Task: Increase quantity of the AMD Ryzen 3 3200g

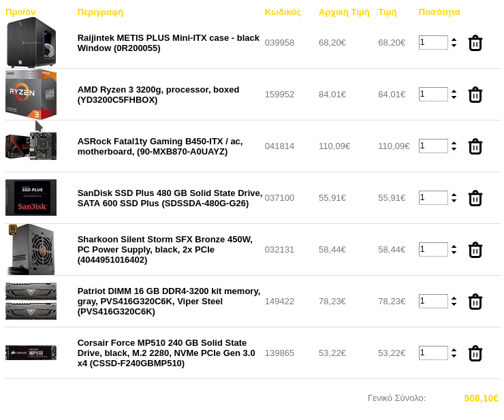Action: click(x=454, y=92)
